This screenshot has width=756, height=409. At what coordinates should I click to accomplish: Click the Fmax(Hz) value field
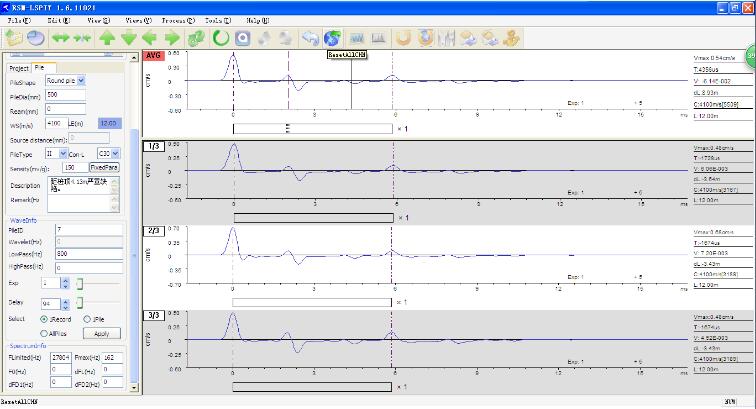(x=113, y=357)
